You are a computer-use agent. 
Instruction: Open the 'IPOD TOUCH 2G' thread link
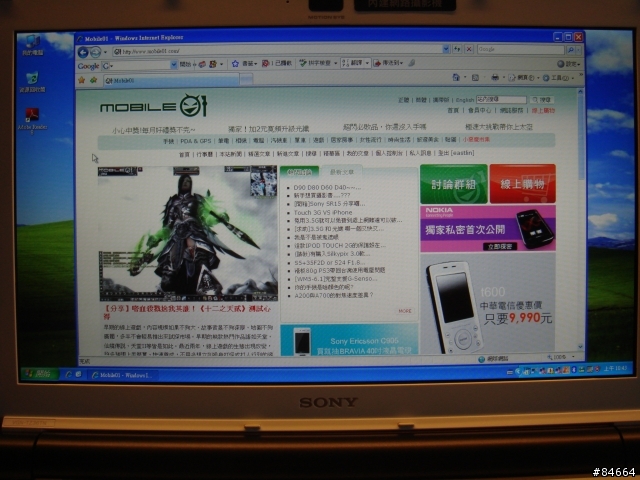(x=340, y=245)
